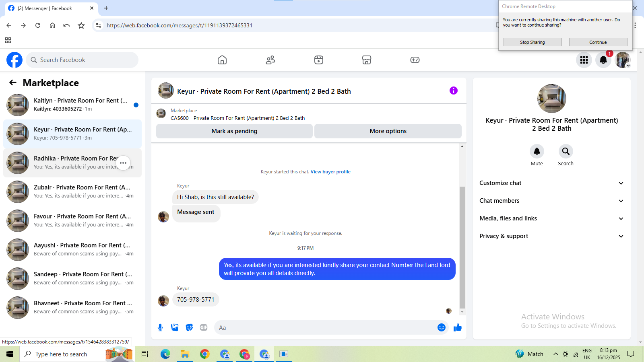Open a new browser tab
The image size is (644, 362).
[106, 8]
